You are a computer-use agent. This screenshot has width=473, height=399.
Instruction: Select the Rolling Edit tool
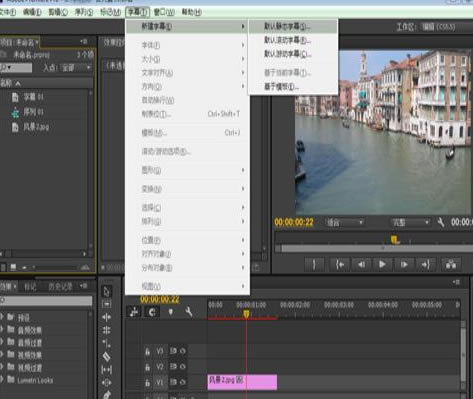click(x=107, y=330)
